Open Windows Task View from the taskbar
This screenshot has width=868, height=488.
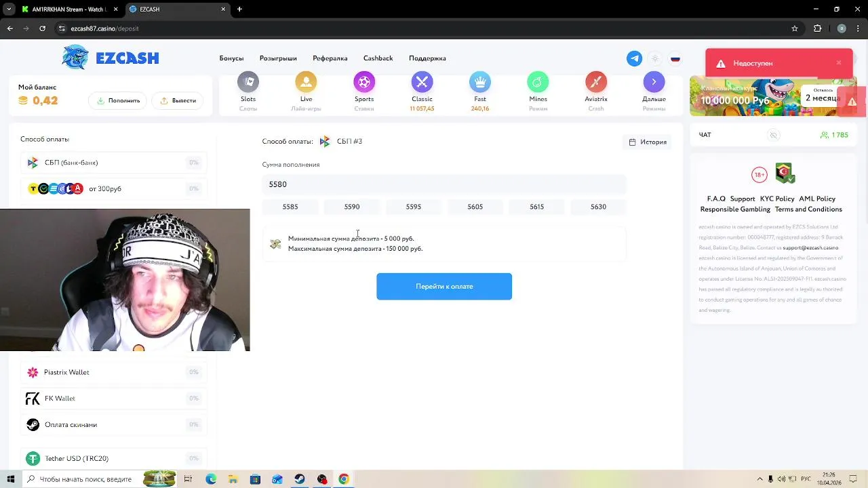pyautogui.click(x=188, y=479)
